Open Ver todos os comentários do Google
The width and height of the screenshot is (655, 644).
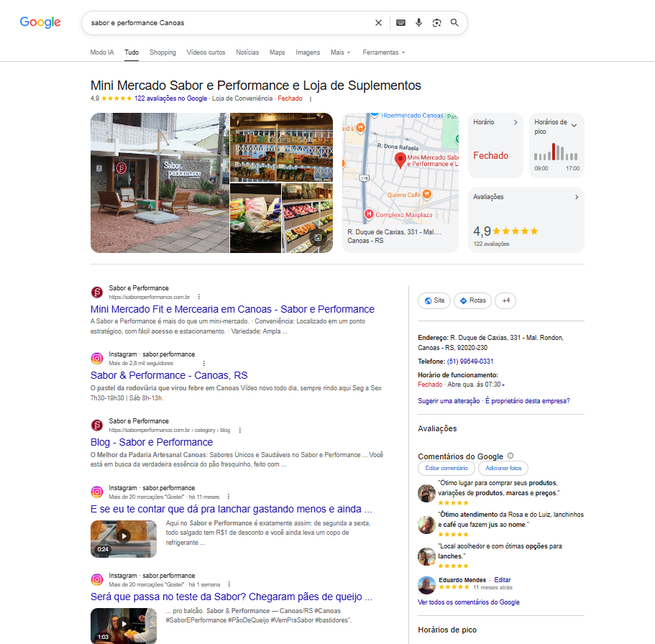(469, 602)
